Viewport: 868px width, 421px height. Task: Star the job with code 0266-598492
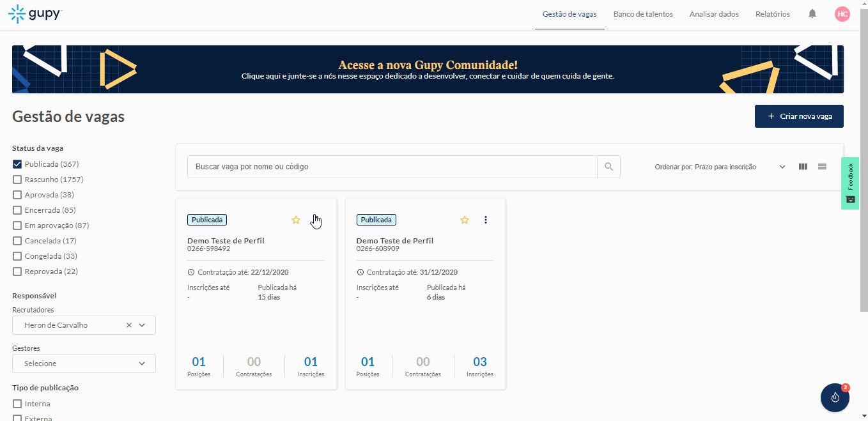296,220
